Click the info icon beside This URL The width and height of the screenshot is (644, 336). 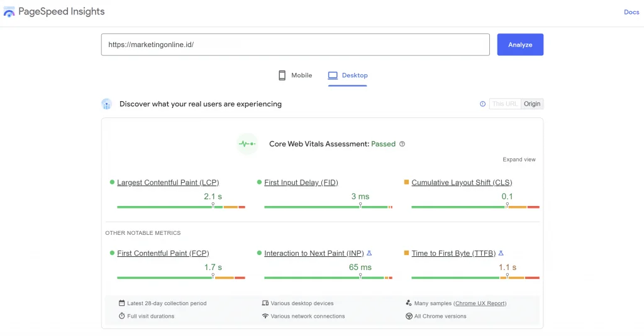482,104
